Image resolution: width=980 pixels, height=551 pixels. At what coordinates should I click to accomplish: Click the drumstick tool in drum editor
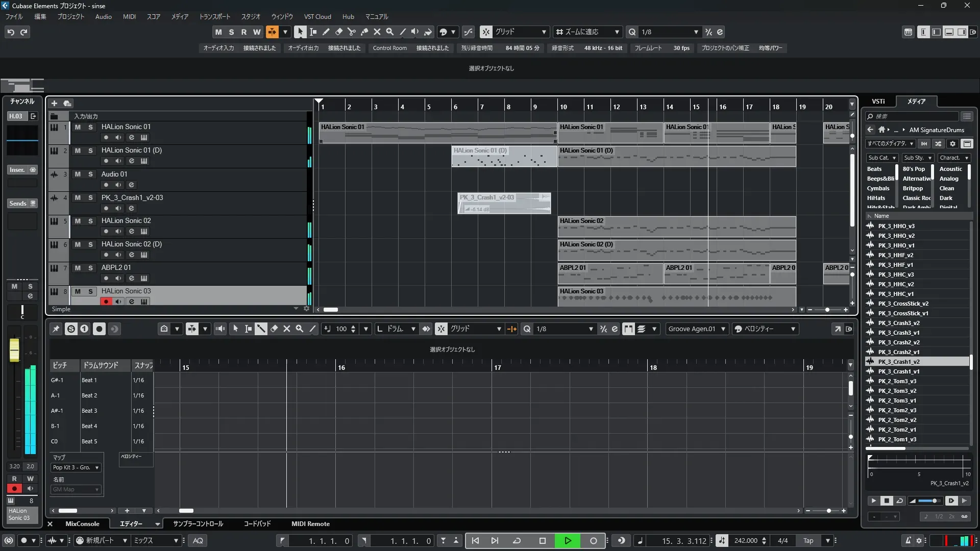(261, 329)
